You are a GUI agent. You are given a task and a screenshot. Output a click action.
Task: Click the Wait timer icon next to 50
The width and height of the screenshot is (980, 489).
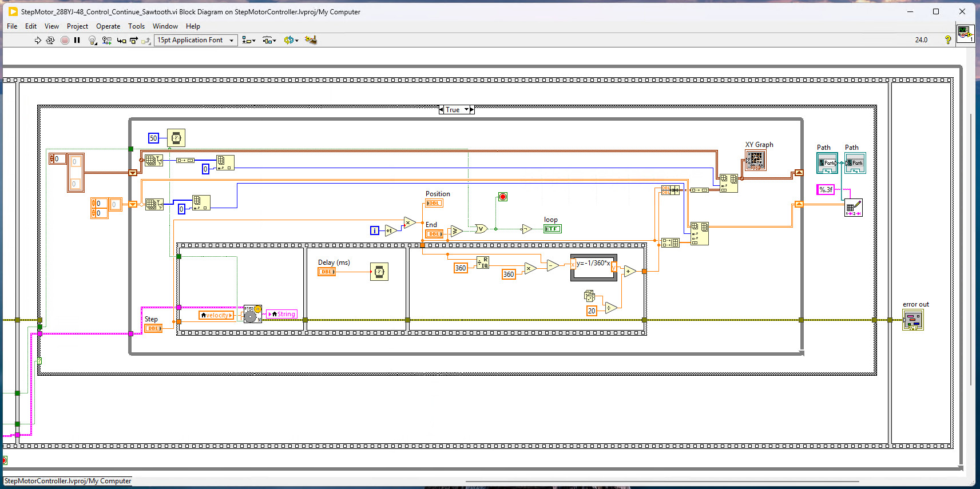tap(176, 138)
